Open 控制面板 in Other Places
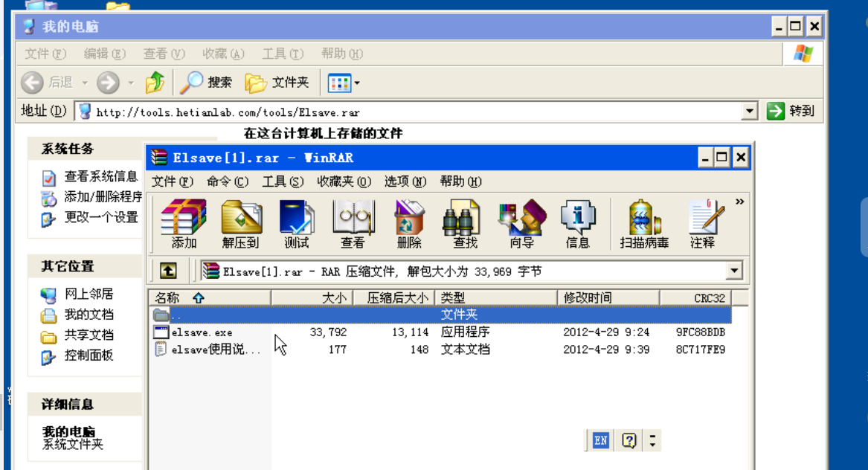The height and width of the screenshot is (470, 868). click(89, 355)
